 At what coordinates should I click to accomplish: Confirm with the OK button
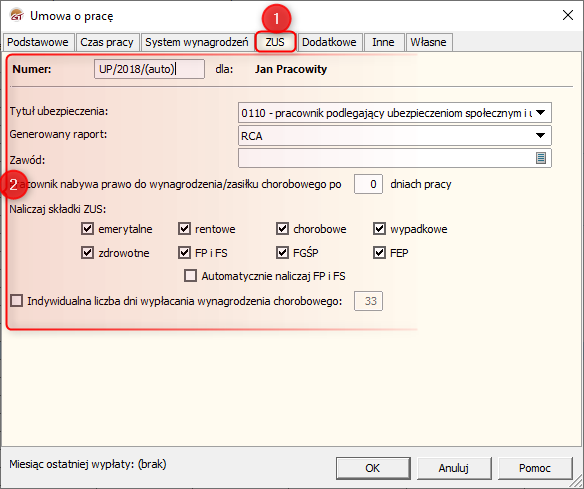pos(373,468)
